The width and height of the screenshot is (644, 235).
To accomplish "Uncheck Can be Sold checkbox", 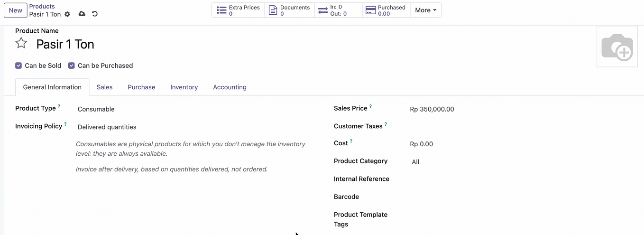I will 18,66.
